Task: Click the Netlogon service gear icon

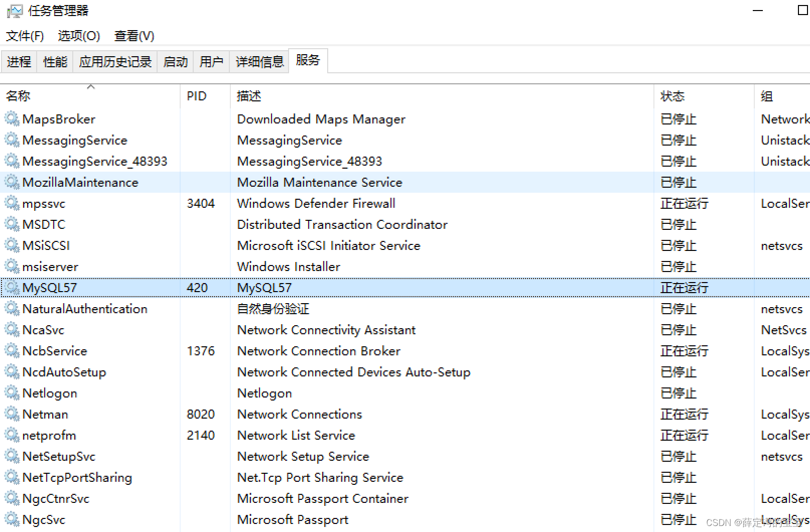Action: 12,393
